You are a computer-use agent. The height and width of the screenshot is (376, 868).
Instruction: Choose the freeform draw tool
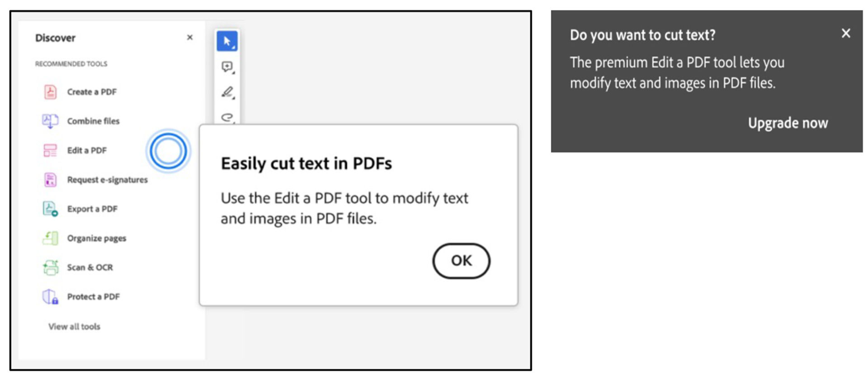pyautogui.click(x=227, y=119)
